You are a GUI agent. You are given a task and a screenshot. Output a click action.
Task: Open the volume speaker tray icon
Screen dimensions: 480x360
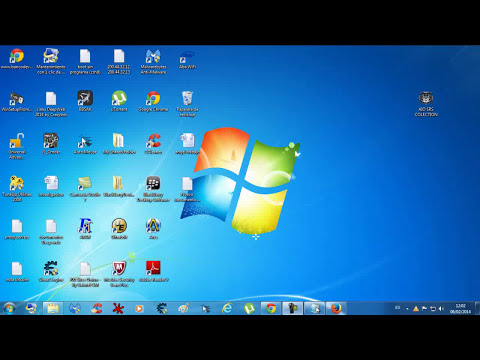coord(441,309)
